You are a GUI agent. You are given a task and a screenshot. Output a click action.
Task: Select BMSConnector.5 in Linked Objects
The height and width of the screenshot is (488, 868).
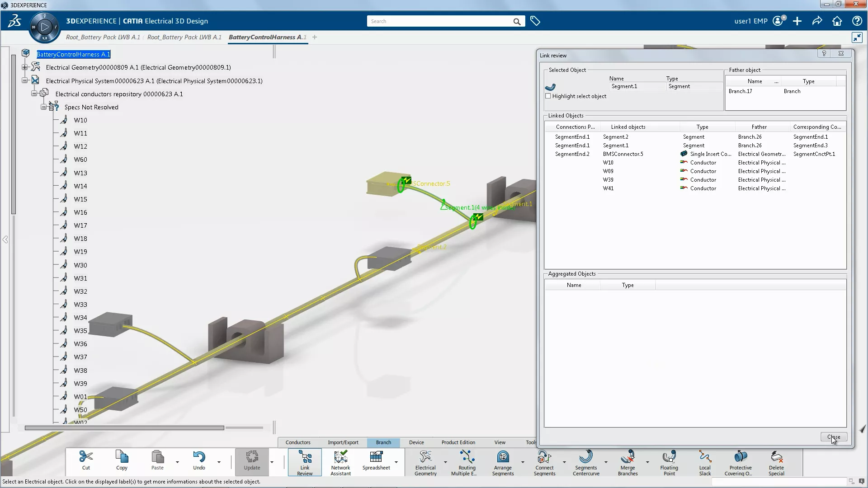click(623, 154)
